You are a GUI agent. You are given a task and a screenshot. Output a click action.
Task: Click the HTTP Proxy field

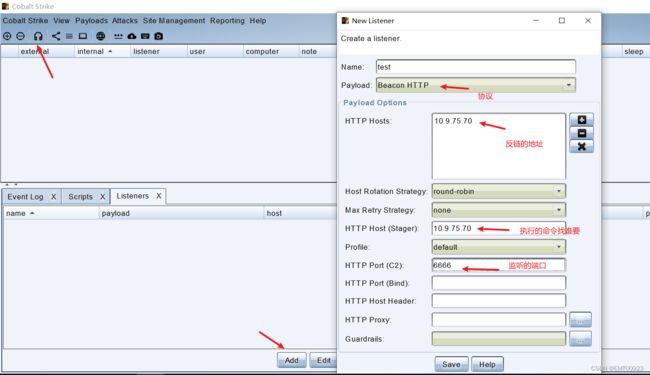click(498, 320)
